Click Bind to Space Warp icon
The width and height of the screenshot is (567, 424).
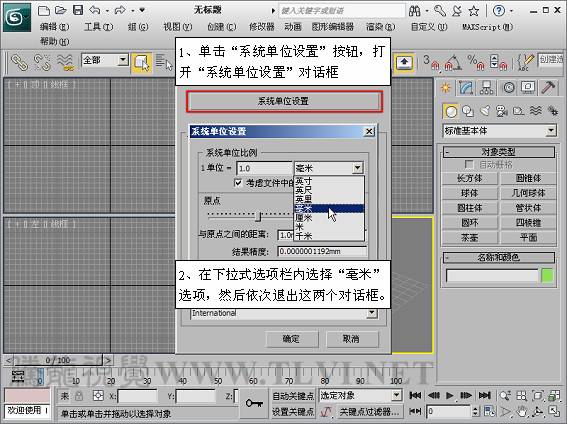tap(65, 62)
